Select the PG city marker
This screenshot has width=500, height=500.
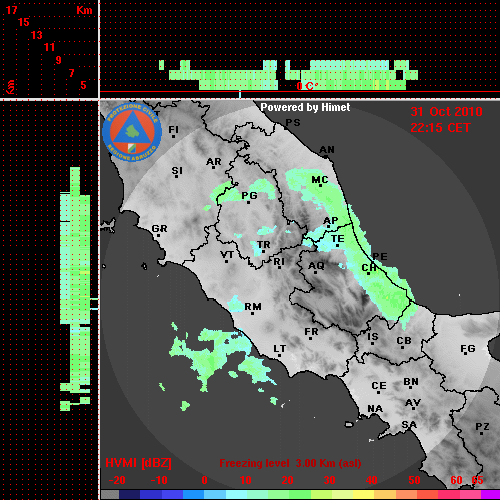tap(249, 197)
